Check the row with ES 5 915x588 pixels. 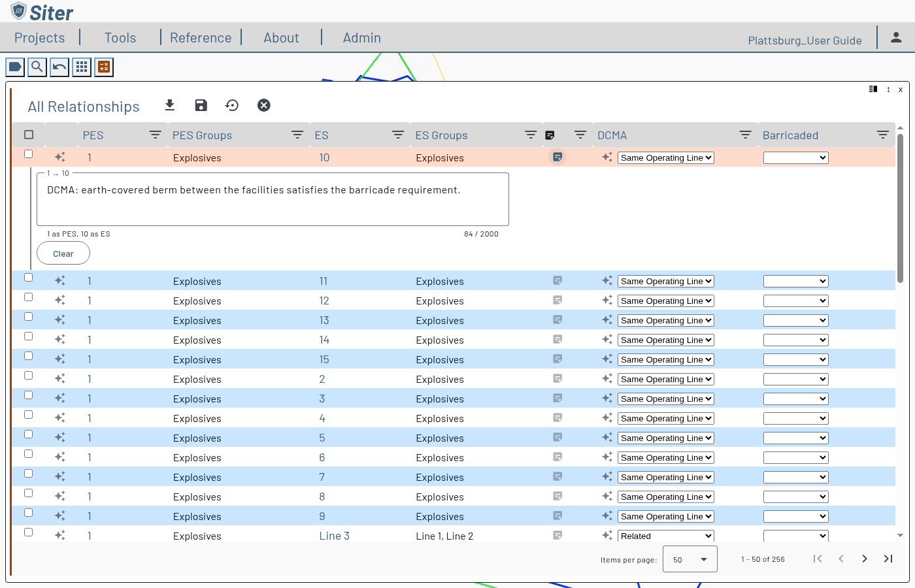(x=29, y=434)
